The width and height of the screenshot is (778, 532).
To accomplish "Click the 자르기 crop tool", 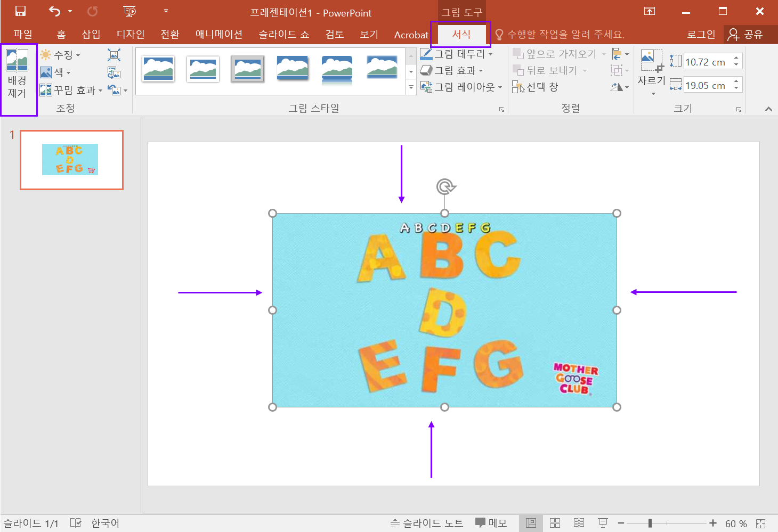I will (652, 67).
